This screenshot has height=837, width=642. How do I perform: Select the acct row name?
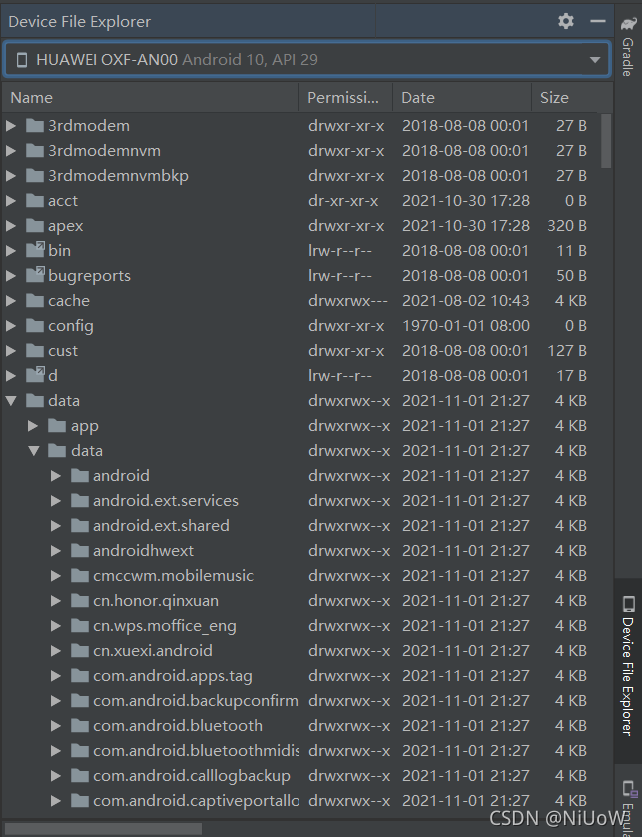point(63,201)
